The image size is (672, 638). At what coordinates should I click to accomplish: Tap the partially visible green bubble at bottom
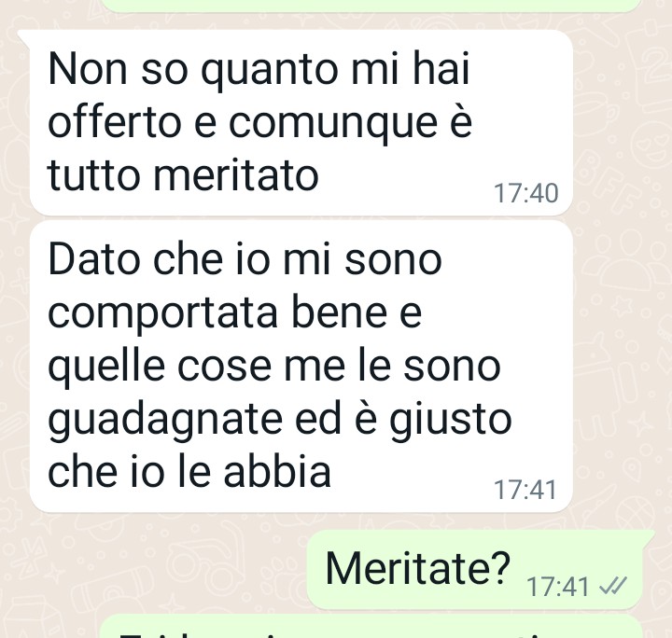click(x=371, y=626)
